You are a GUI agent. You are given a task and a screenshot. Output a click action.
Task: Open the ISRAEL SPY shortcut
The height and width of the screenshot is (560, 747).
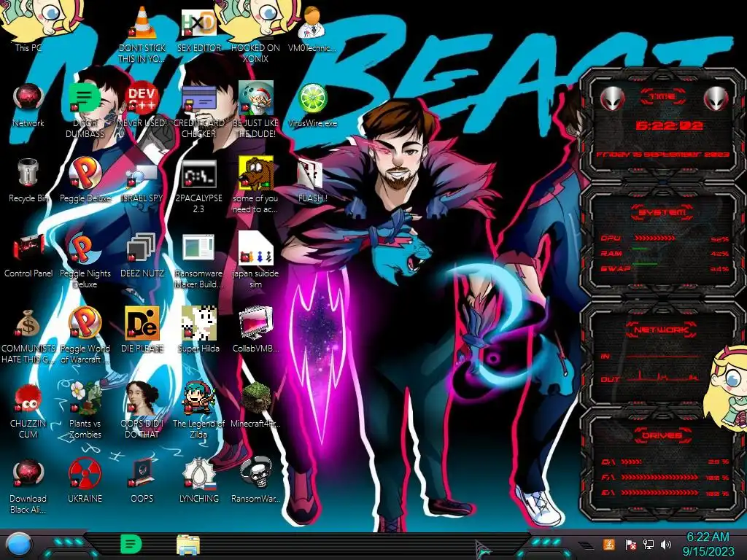(142, 175)
